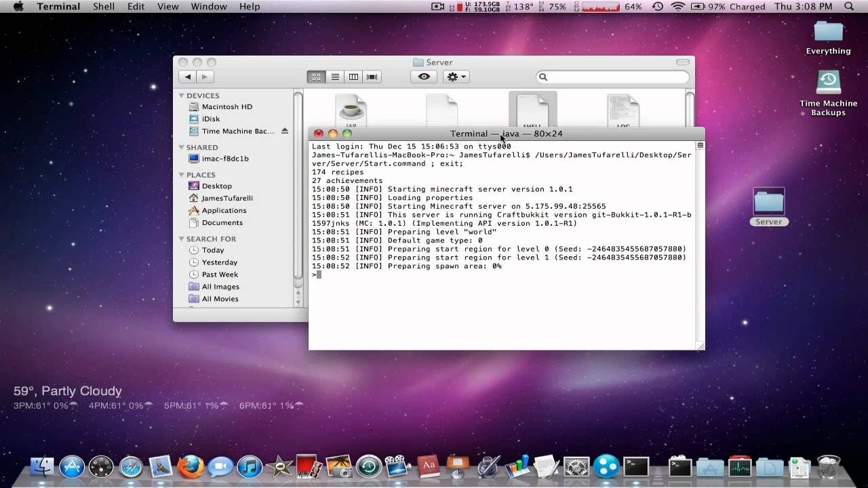Open Applications in Finder sidebar
Image resolution: width=868 pixels, height=488 pixels.
coord(224,210)
